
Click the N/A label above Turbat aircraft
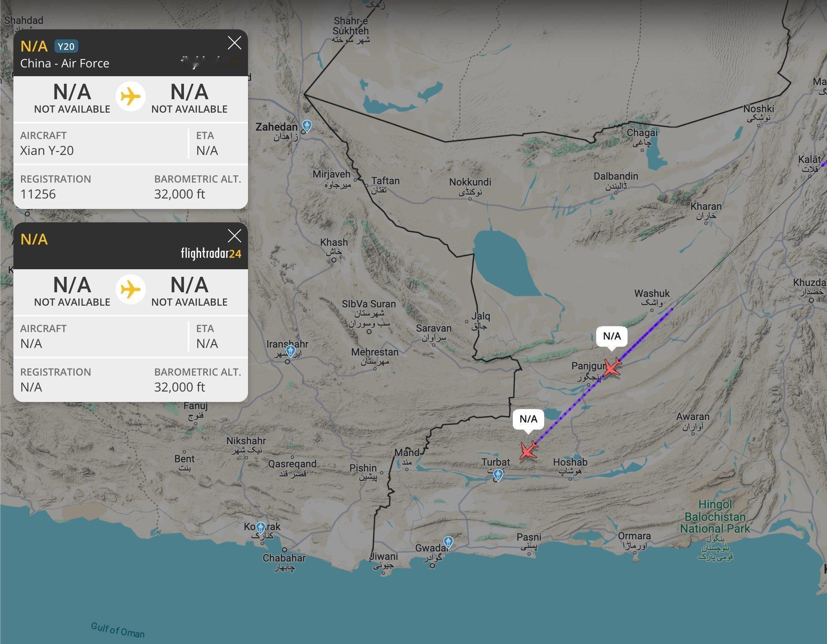pos(528,419)
